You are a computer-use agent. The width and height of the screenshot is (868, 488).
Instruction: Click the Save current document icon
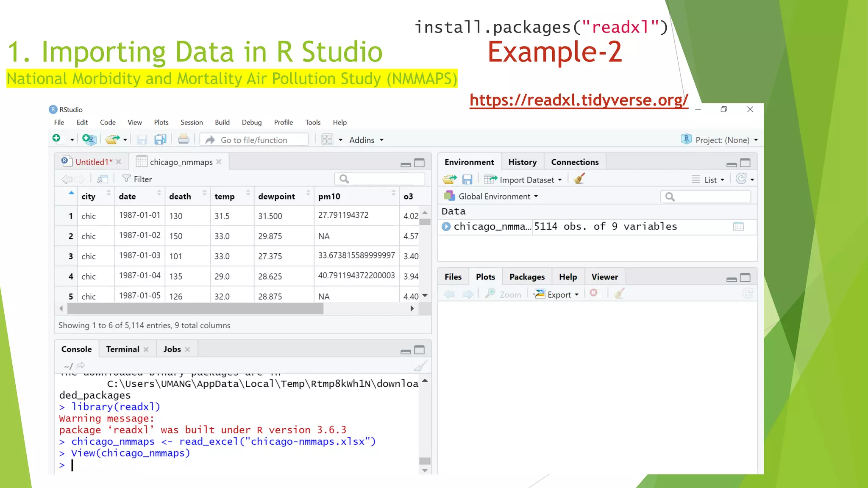(x=142, y=140)
